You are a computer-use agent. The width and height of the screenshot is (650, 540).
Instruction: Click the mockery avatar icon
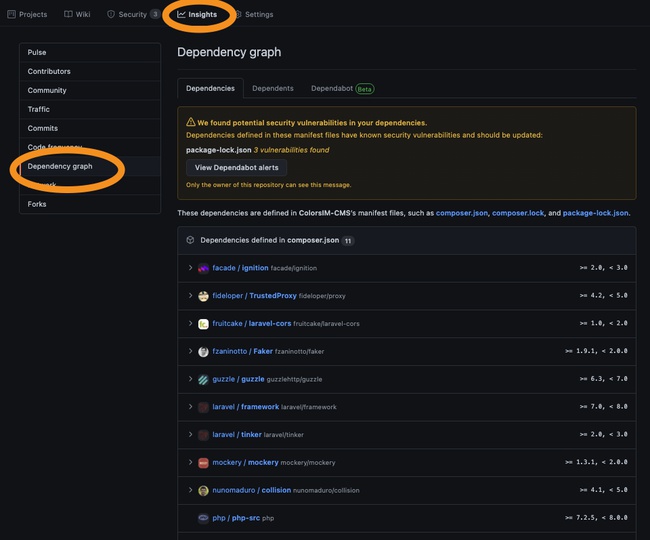[203, 463]
